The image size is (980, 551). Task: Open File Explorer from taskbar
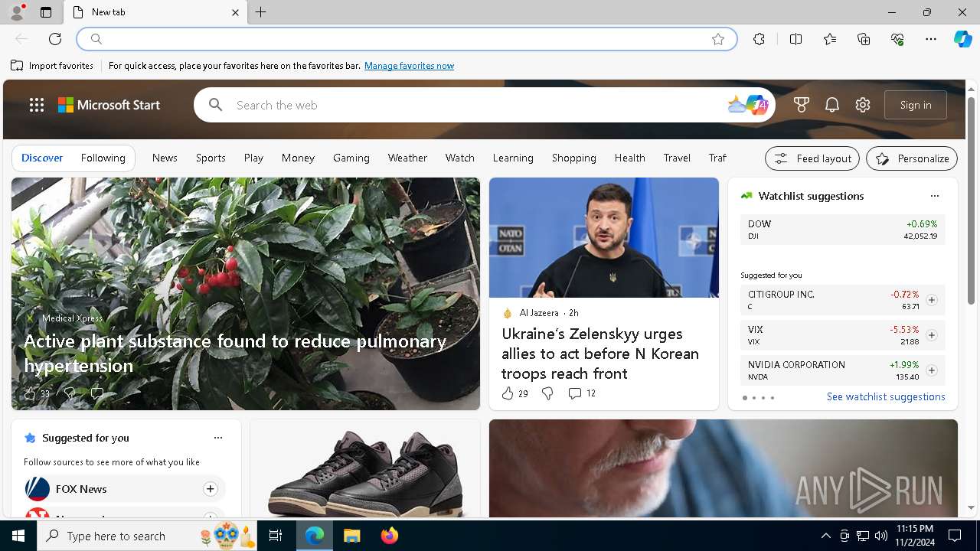pos(352,536)
